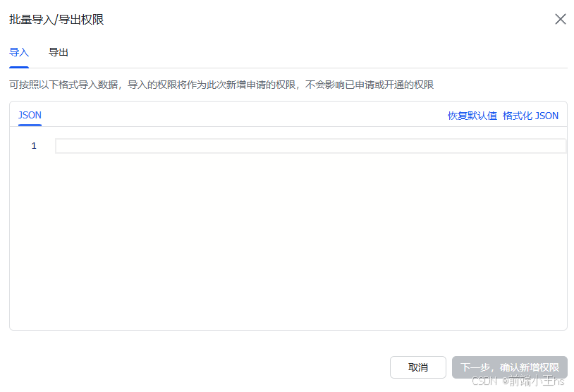Click the import format description text
Screen dimensions: 574x392
tap(221, 85)
